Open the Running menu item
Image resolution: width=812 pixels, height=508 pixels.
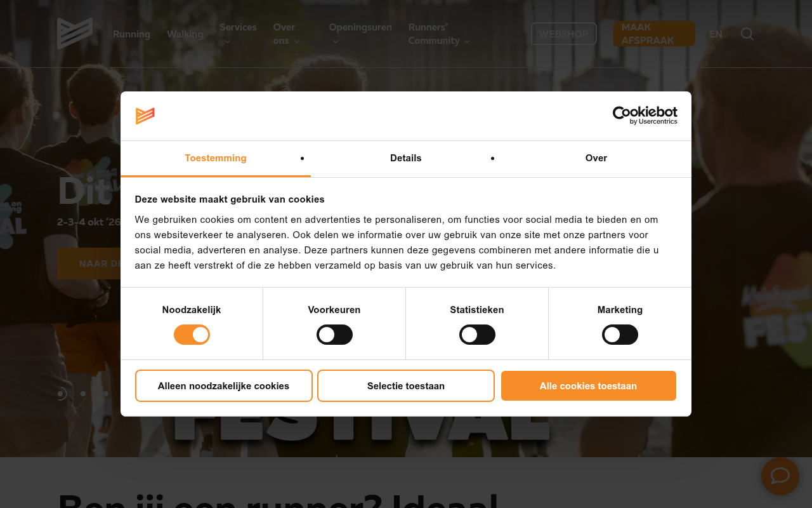[x=131, y=34]
